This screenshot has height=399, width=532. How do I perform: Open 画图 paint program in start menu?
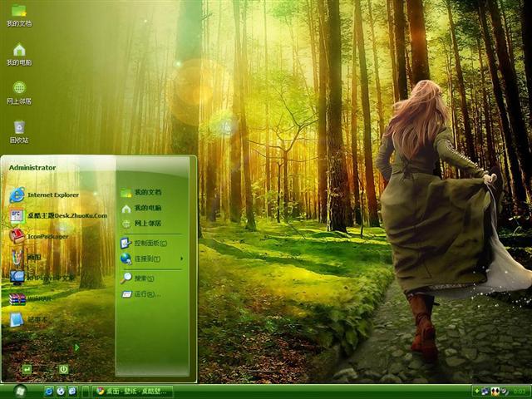point(26,257)
